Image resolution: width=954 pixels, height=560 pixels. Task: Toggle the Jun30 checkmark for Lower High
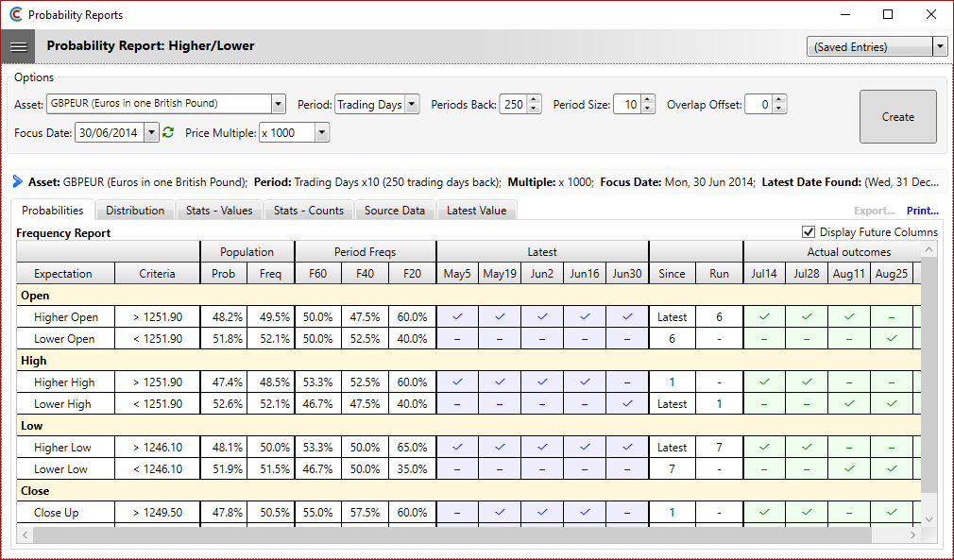(625, 403)
